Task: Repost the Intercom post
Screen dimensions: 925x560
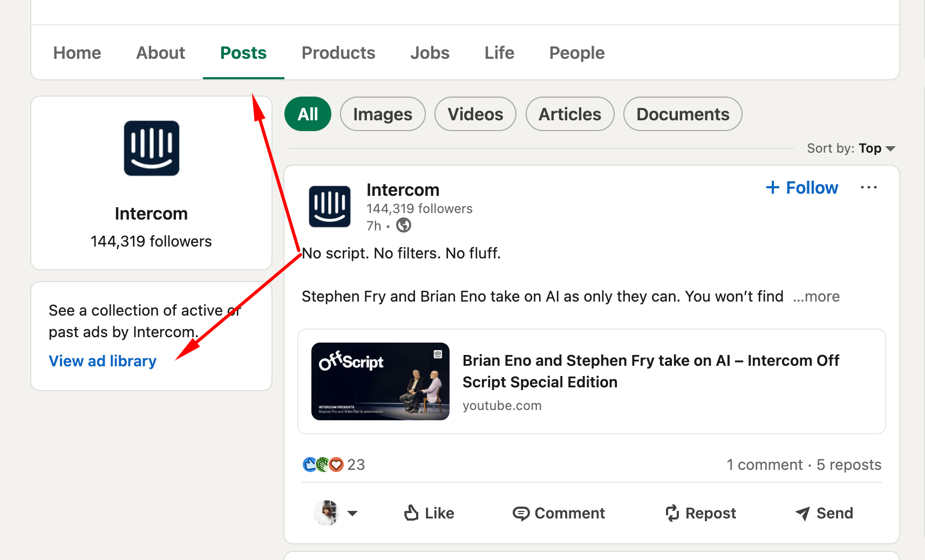Action: click(700, 513)
